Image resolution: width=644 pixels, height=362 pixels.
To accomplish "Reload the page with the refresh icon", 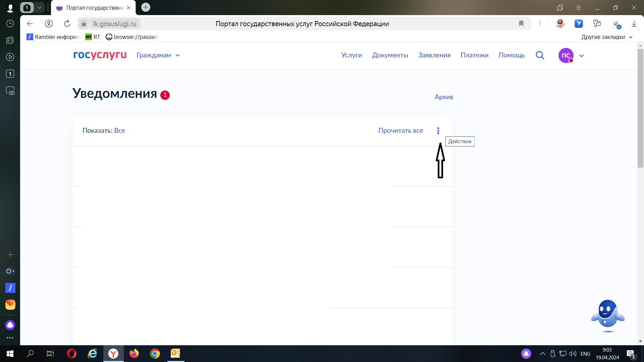I will (67, 23).
